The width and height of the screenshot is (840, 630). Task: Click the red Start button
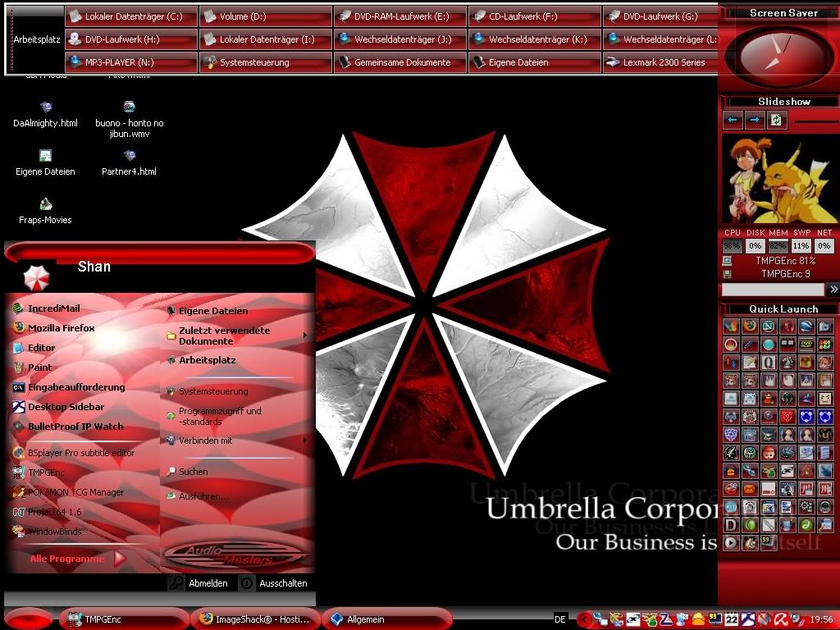(x=28, y=619)
